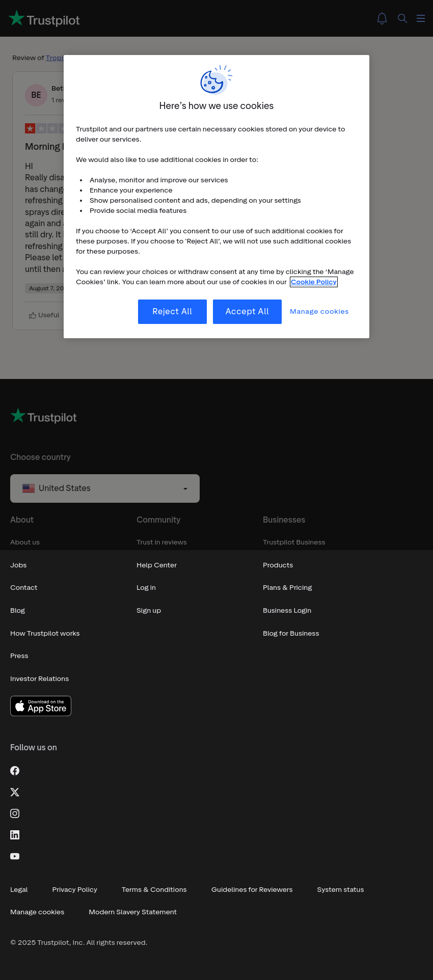The image size is (433, 980).
Task: Open the notifications bell icon
Action: 382,18
